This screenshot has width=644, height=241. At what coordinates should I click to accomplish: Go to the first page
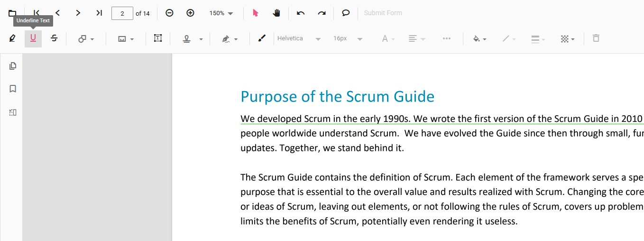click(37, 13)
